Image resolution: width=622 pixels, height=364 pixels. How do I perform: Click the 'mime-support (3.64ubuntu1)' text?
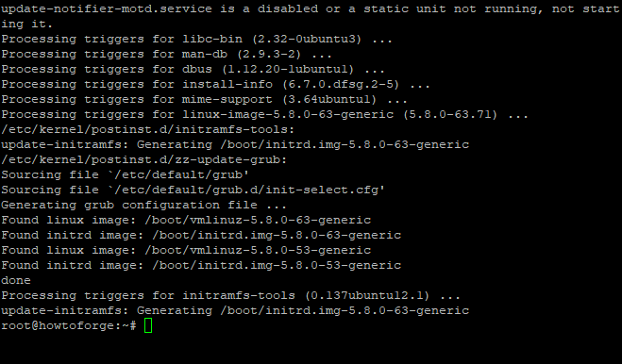pos(279,99)
